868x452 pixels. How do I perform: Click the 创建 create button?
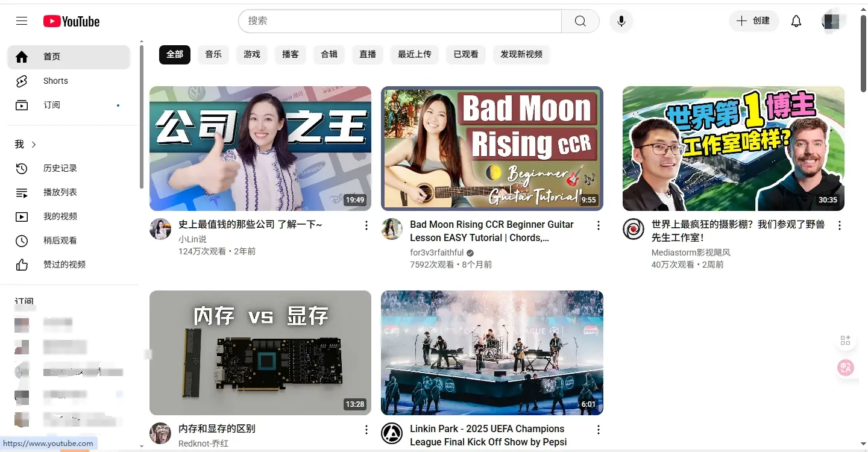tap(754, 21)
